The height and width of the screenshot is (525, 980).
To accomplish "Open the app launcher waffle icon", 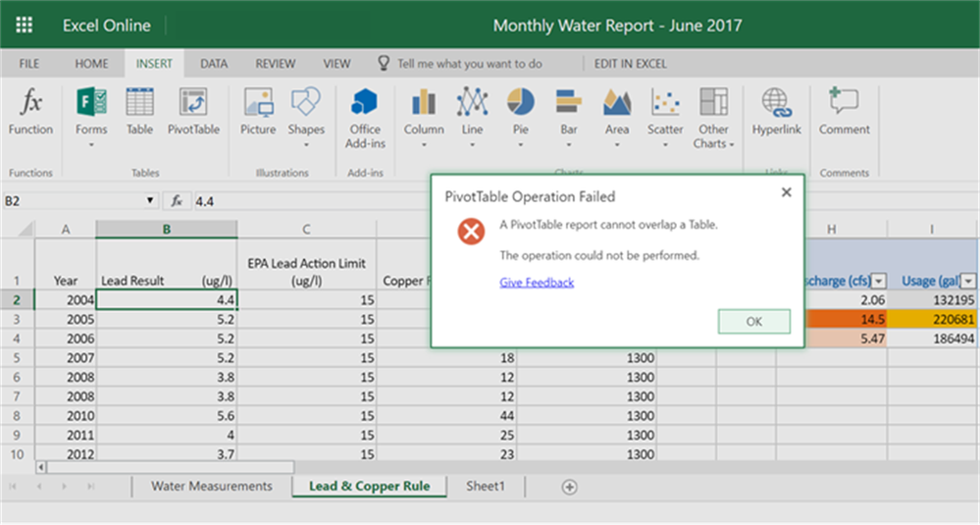I will [x=24, y=25].
